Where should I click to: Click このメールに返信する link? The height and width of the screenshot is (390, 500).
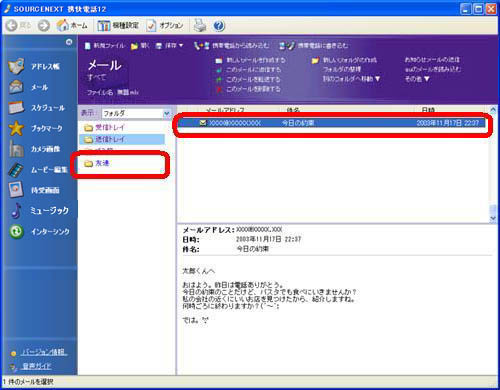[254, 70]
